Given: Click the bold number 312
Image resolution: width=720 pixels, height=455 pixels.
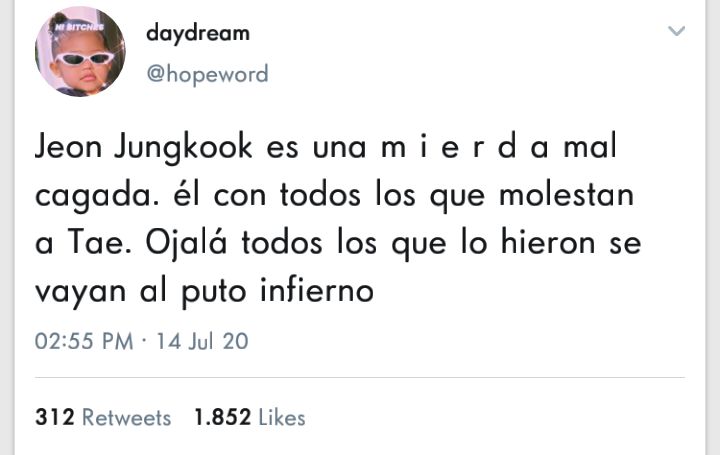Looking at the screenshot, I should coord(55,417).
